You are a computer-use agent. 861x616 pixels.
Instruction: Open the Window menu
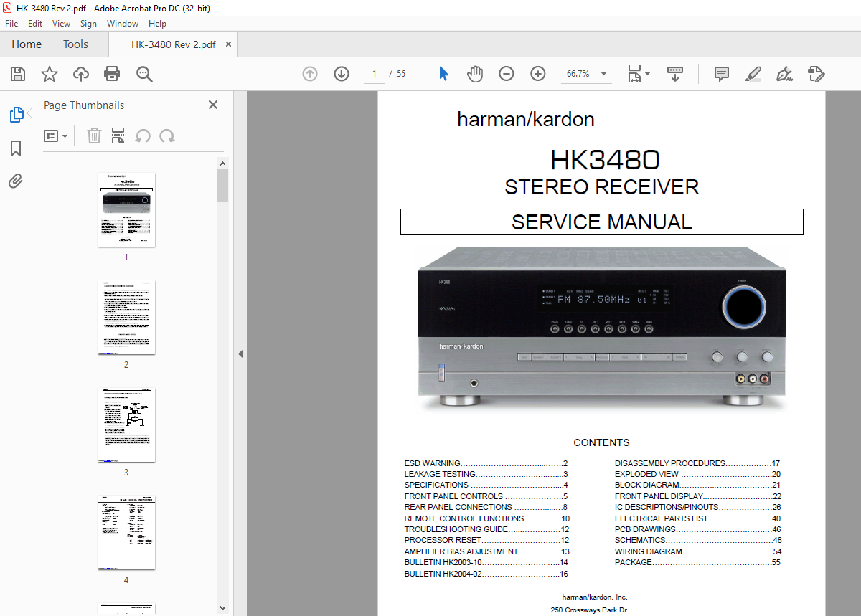[123, 24]
